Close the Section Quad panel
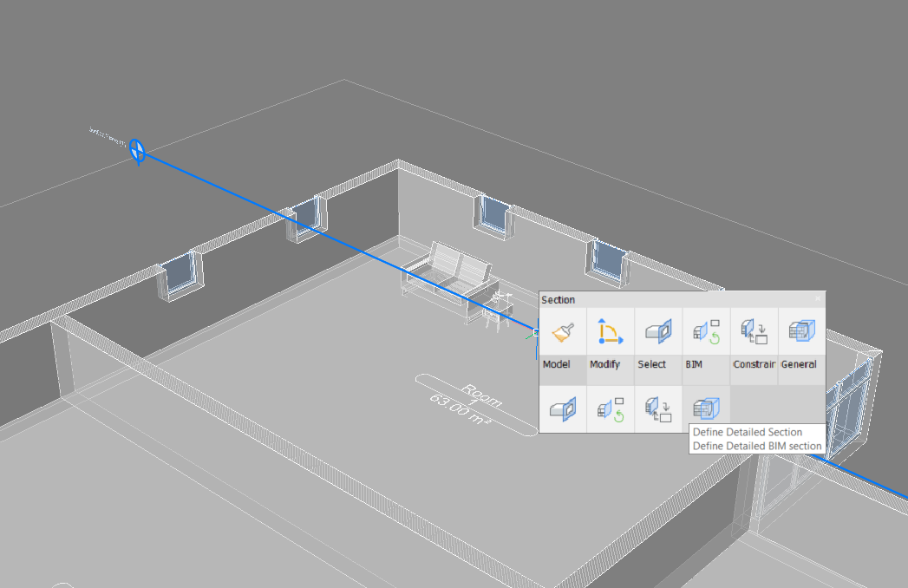Screen dimensions: 908x588 point(817,299)
